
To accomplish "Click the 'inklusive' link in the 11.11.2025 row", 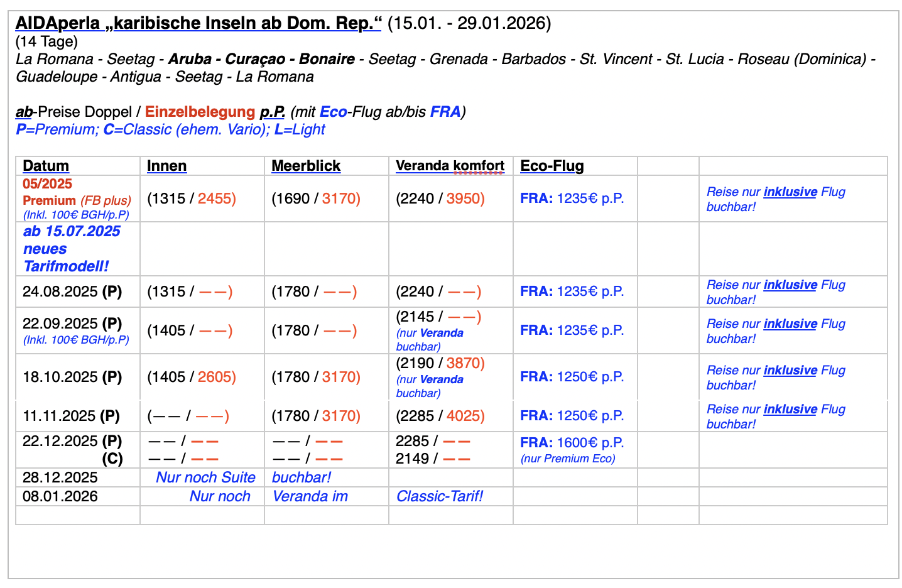I will pyautogui.click(x=790, y=410).
